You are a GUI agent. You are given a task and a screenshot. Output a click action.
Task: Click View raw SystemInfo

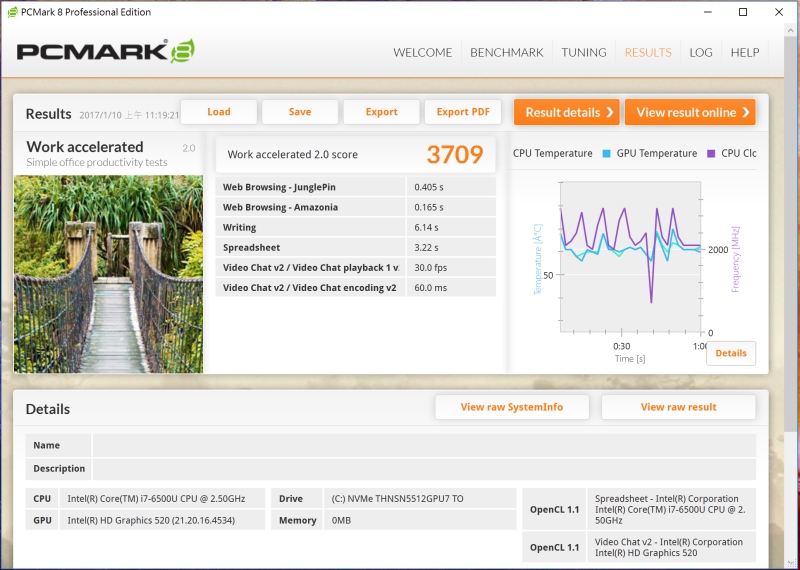pyautogui.click(x=512, y=407)
